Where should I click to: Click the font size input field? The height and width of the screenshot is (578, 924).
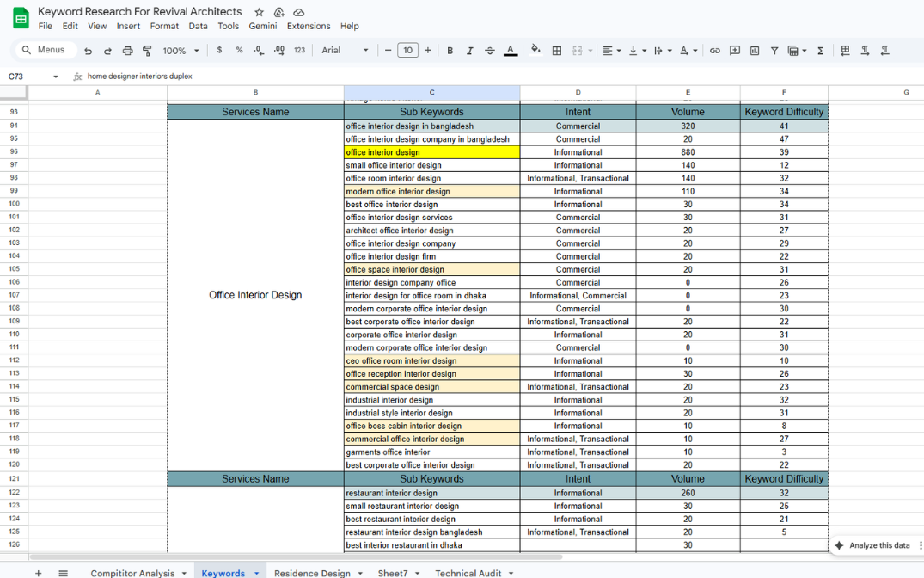click(407, 51)
